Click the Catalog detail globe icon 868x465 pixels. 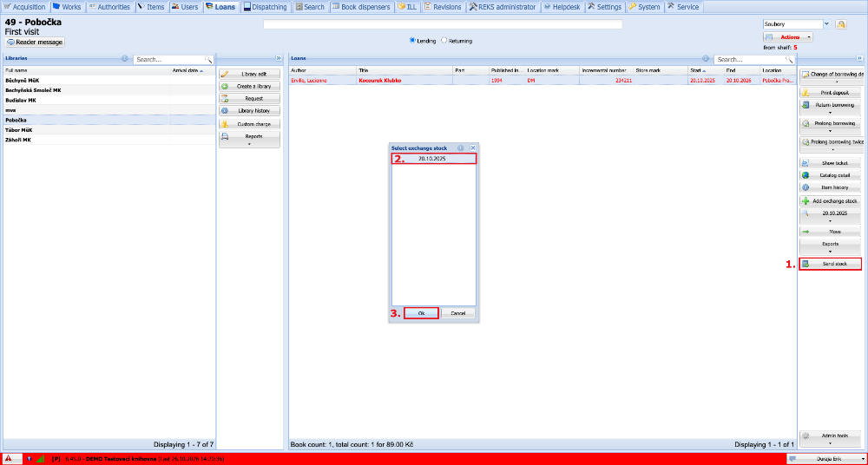pyautogui.click(x=806, y=175)
